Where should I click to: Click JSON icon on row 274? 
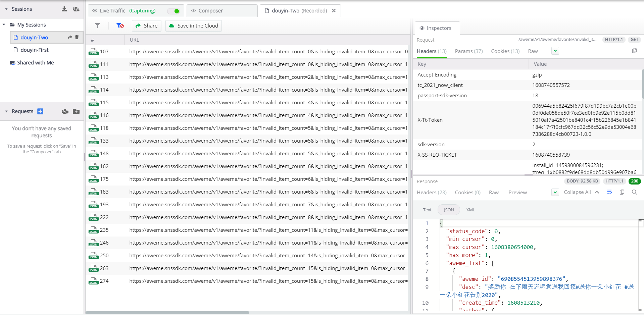click(x=93, y=281)
